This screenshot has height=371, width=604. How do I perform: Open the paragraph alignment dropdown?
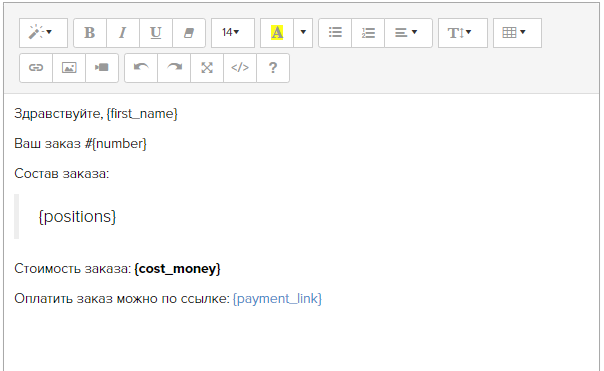408,33
